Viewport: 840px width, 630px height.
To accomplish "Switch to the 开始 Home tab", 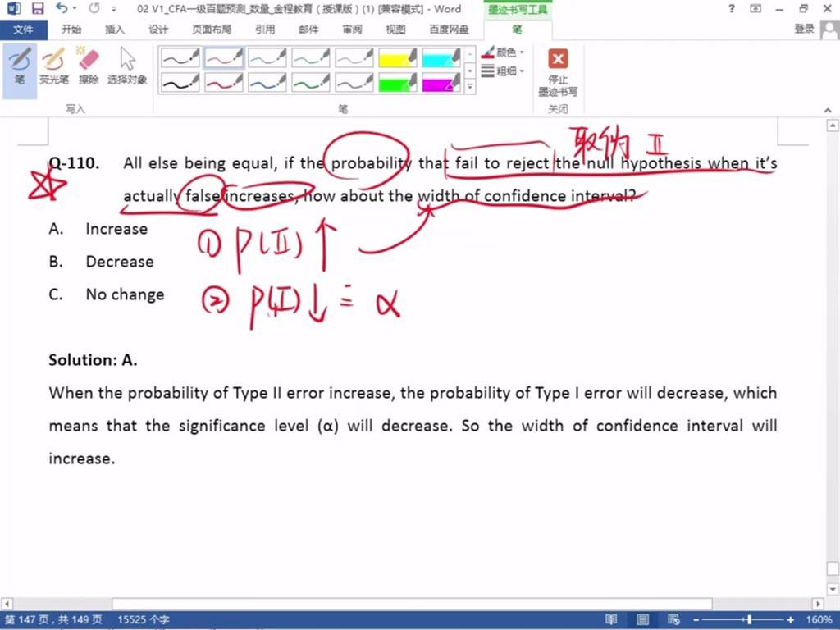I will (71, 30).
